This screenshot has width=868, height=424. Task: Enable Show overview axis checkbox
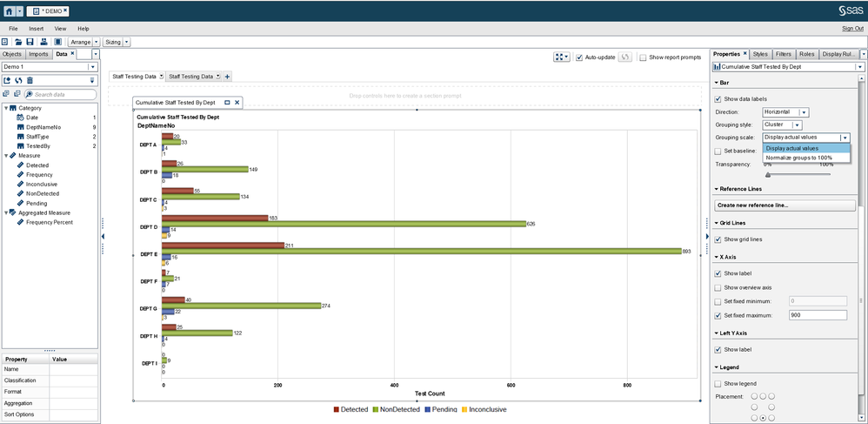click(x=718, y=287)
